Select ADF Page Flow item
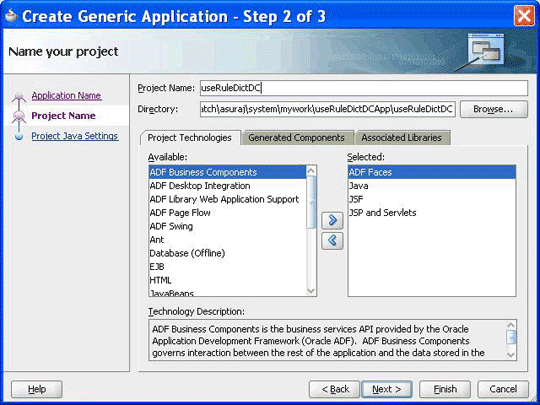The width and height of the screenshot is (540, 405). [x=227, y=212]
